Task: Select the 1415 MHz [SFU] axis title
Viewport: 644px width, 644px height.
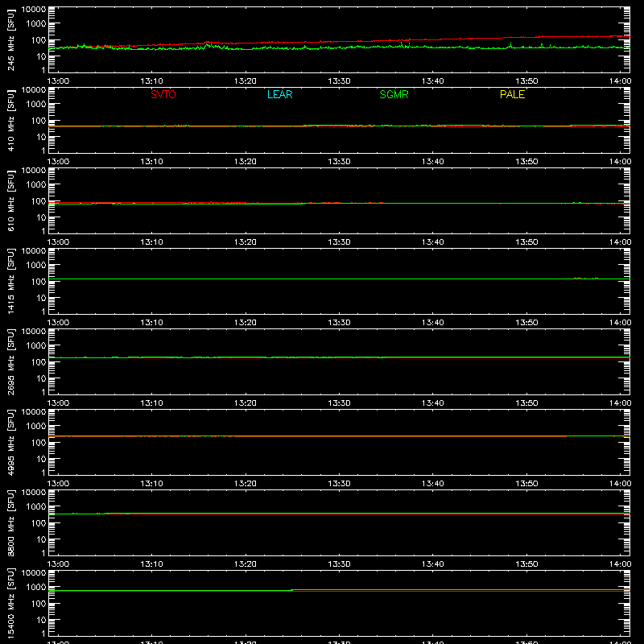Action: 10,282
